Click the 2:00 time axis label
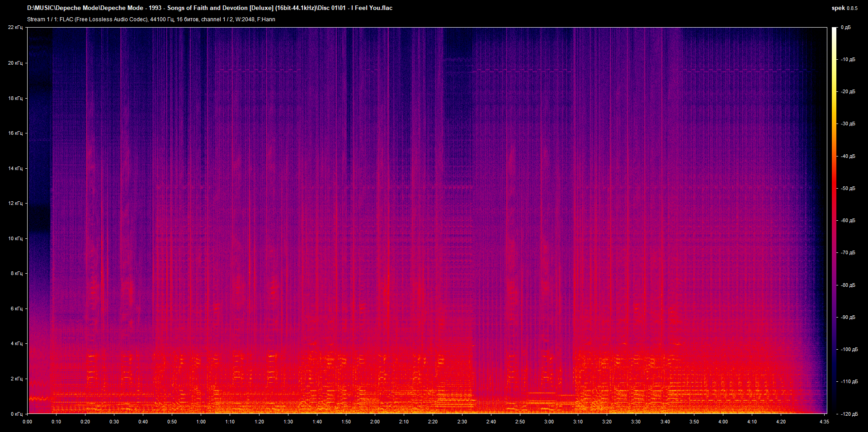 coord(375,422)
